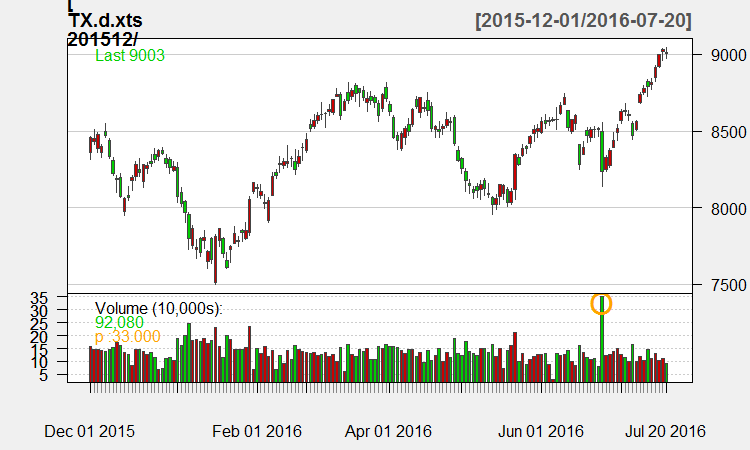Select the date range text 2015-12-01/2016-07-20
This screenshot has width=750, height=450.
(x=585, y=20)
